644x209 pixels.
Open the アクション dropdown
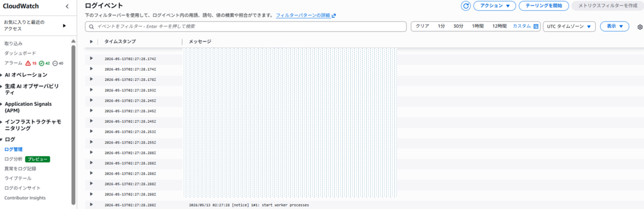494,6
